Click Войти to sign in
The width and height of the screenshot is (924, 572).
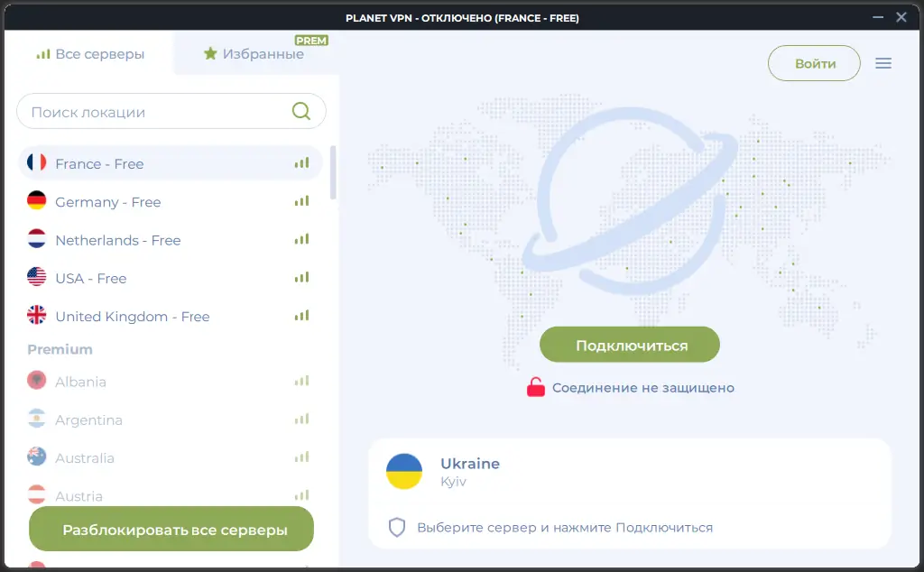coord(814,63)
